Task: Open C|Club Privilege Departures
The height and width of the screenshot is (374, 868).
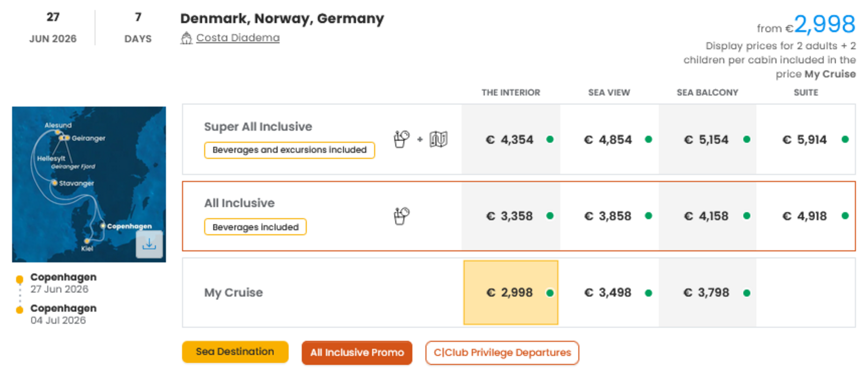Action: [502, 352]
